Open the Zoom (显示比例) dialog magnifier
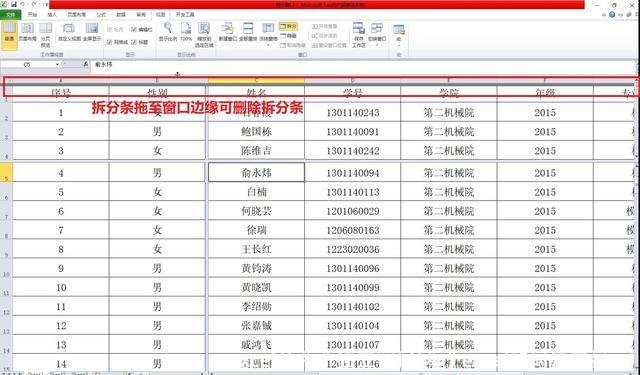The width and height of the screenshot is (640, 375). tap(168, 33)
